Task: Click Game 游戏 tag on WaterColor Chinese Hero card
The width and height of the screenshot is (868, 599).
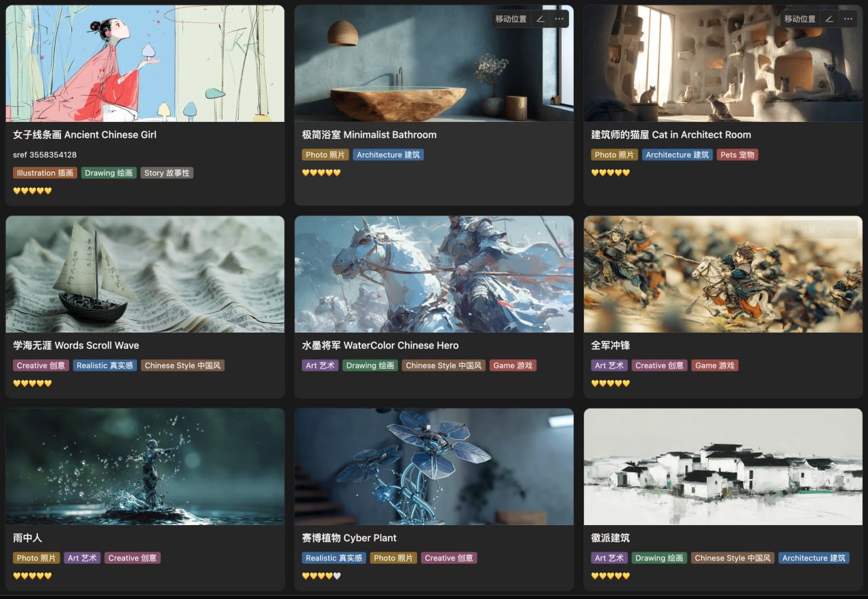Action: pos(513,366)
